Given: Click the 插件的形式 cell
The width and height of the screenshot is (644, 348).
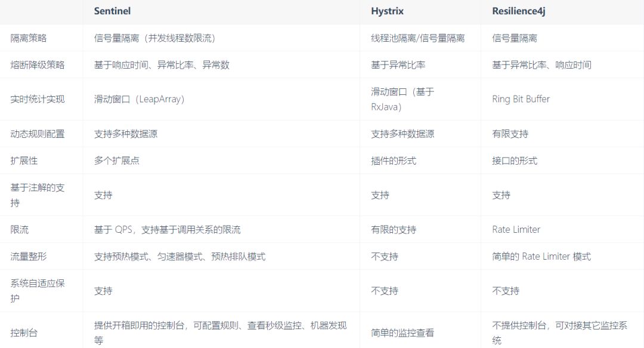Looking at the screenshot, I should tap(394, 161).
